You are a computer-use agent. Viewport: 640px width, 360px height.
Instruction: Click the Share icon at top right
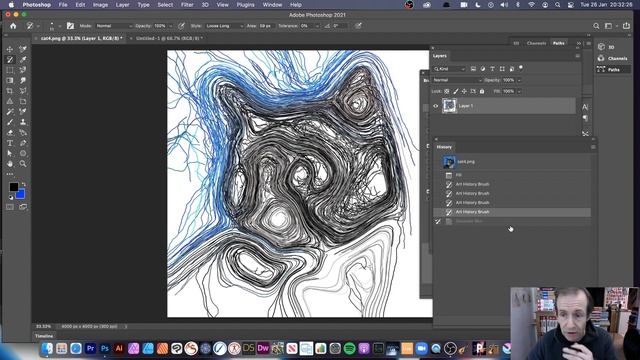click(x=627, y=26)
